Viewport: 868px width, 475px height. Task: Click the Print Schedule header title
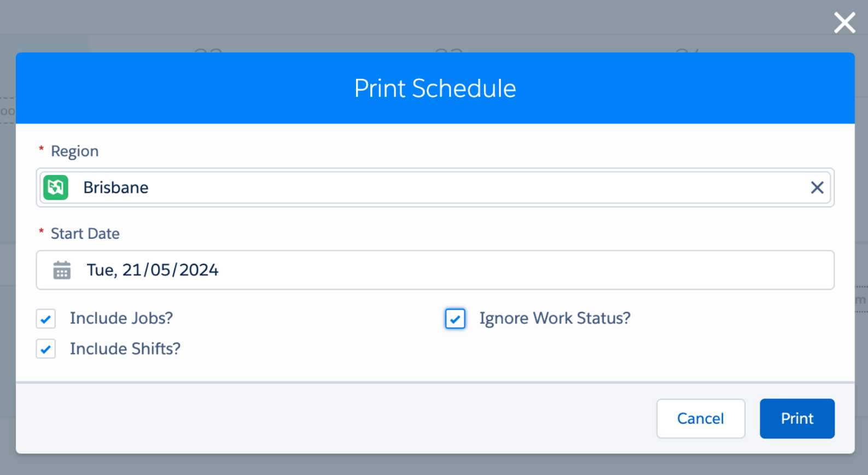tap(435, 88)
